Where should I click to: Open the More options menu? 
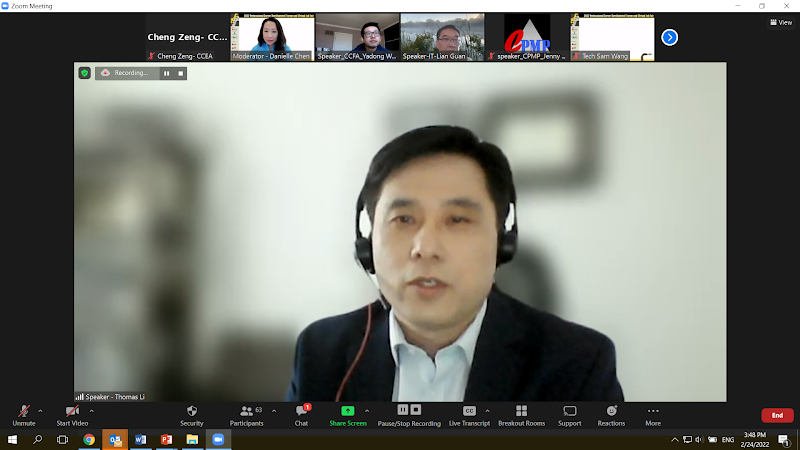pos(653,415)
